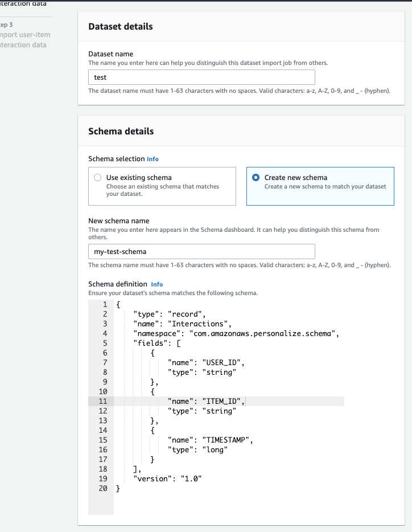Select the Use existing schema option
Image resolution: width=412 pixels, height=532 pixels.
(98, 178)
